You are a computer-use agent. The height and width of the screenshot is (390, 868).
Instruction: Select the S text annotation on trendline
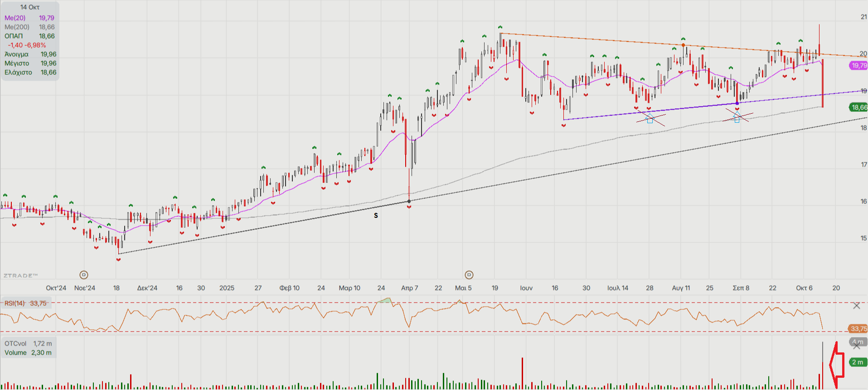[376, 216]
